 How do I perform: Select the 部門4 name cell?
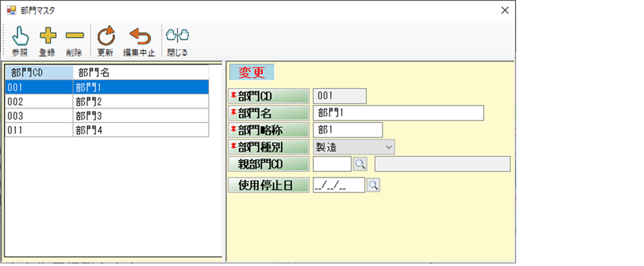(x=141, y=130)
